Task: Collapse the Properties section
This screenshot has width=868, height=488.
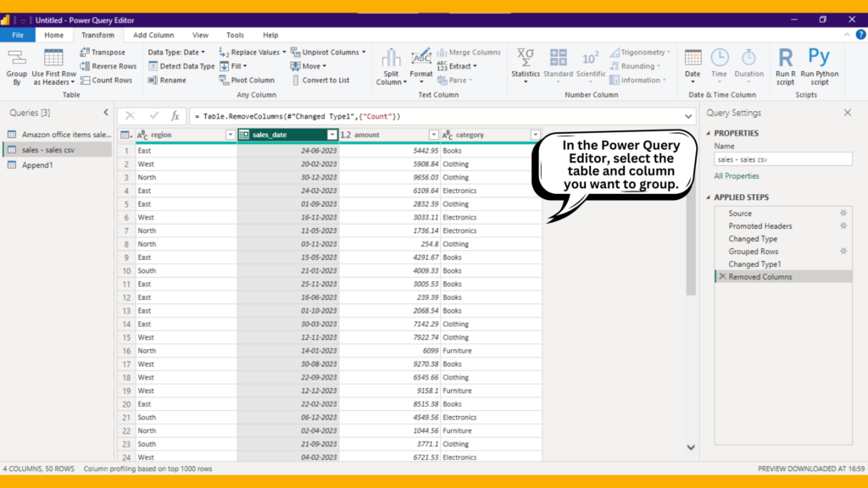Action: point(708,133)
